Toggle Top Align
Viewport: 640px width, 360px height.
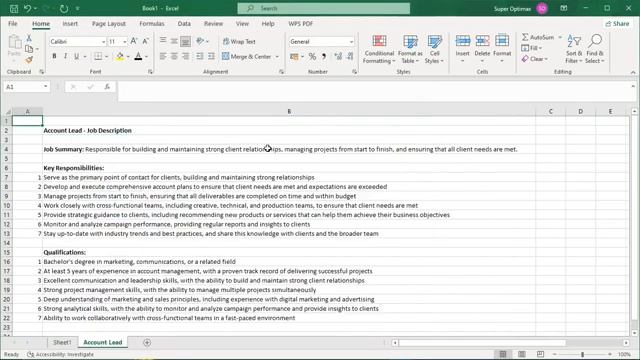[x=163, y=41]
